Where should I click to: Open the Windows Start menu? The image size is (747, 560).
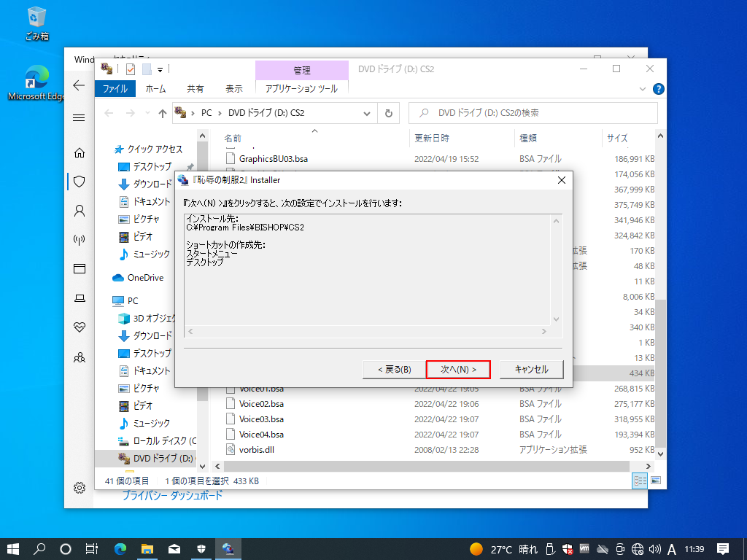point(13,549)
